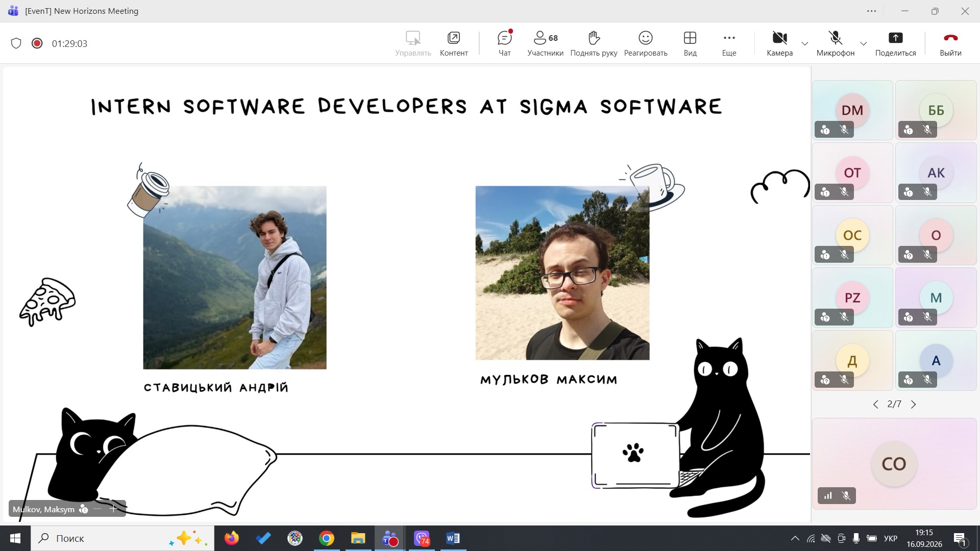Image resolution: width=980 pixels, height=551 pixels.
Task: Turn on the camera
Action: (x=779, y=43)
